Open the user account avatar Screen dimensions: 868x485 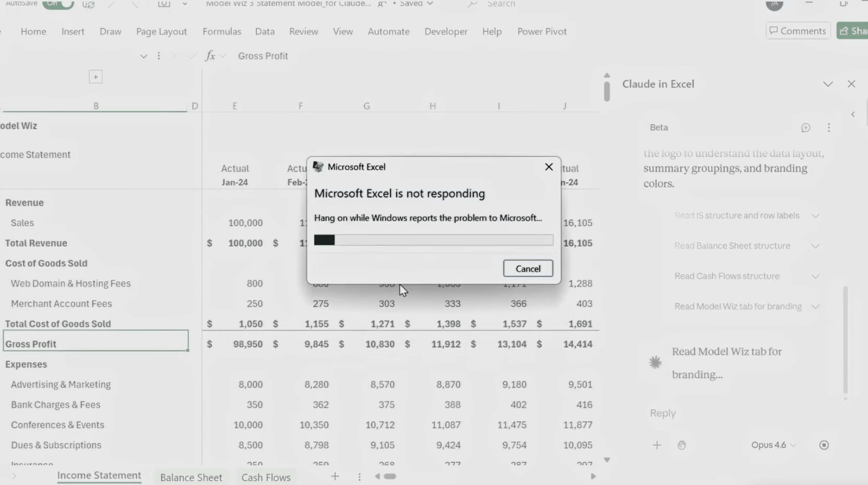click(x=774, y=4)
